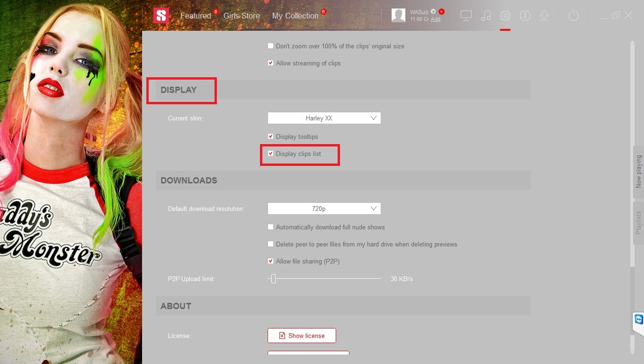Open the Girls Store tab
The width and height of the screenshot is (644, 364).
pos(241,16)
